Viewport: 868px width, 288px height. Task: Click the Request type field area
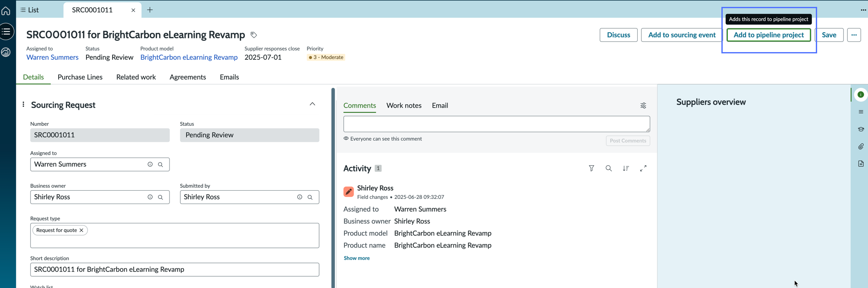[x=175, y=235]
